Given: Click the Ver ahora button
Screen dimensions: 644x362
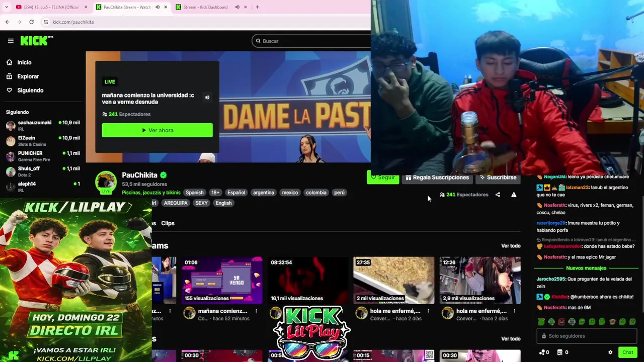Looking at the screenshot, I should point(157,130).
